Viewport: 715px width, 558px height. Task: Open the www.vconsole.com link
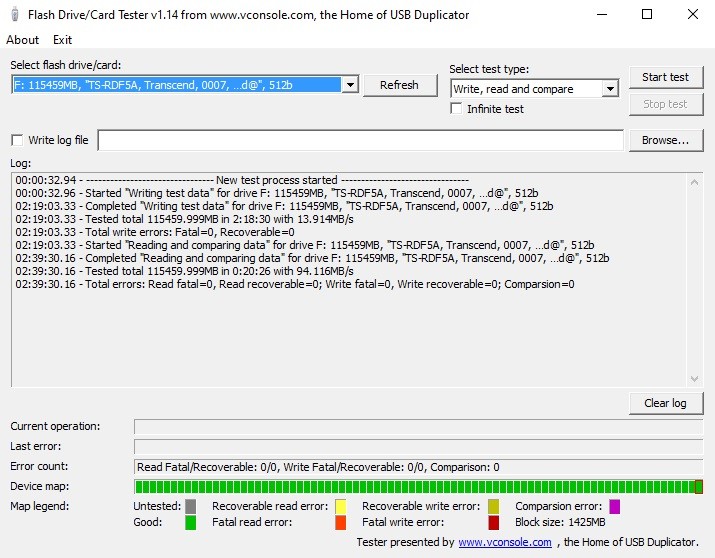tap(505, 542)
